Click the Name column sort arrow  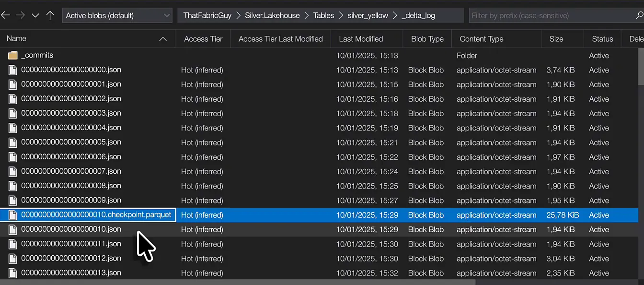[163, 39]
